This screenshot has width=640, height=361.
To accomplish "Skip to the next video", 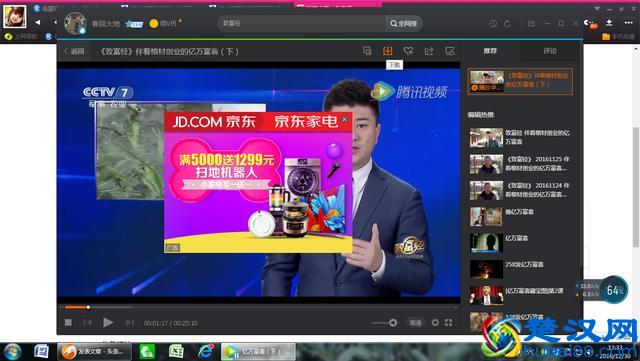I will [129, 323].
